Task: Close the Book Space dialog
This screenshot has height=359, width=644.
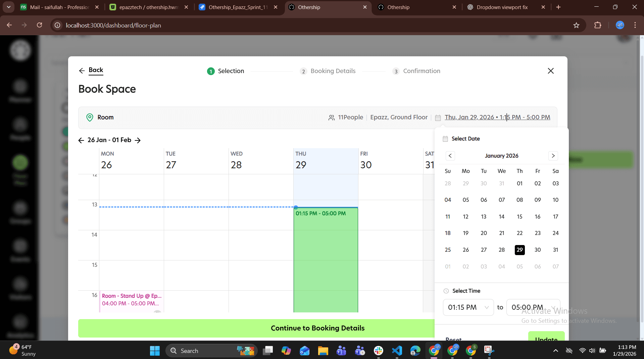Action: (551, 71)
